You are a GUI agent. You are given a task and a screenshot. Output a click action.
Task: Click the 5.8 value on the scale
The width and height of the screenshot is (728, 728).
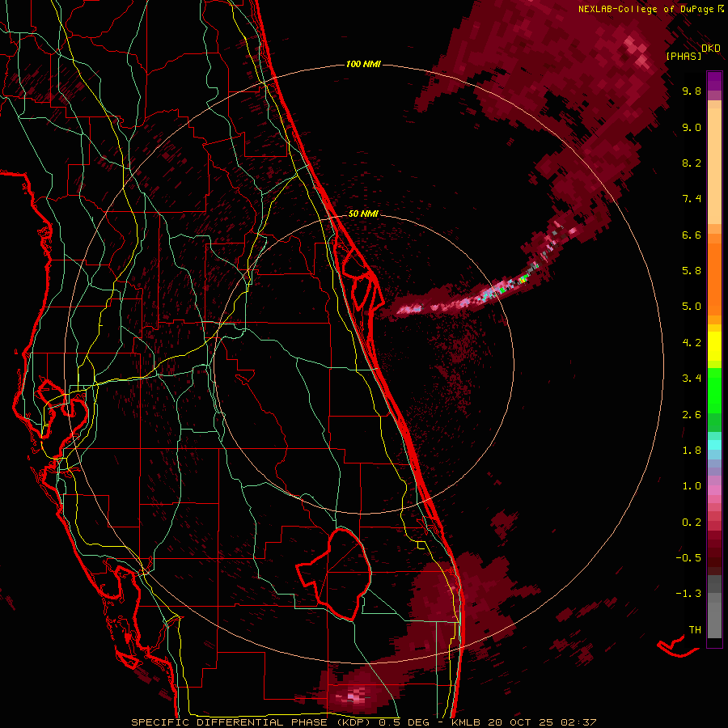tap(692, 271)
